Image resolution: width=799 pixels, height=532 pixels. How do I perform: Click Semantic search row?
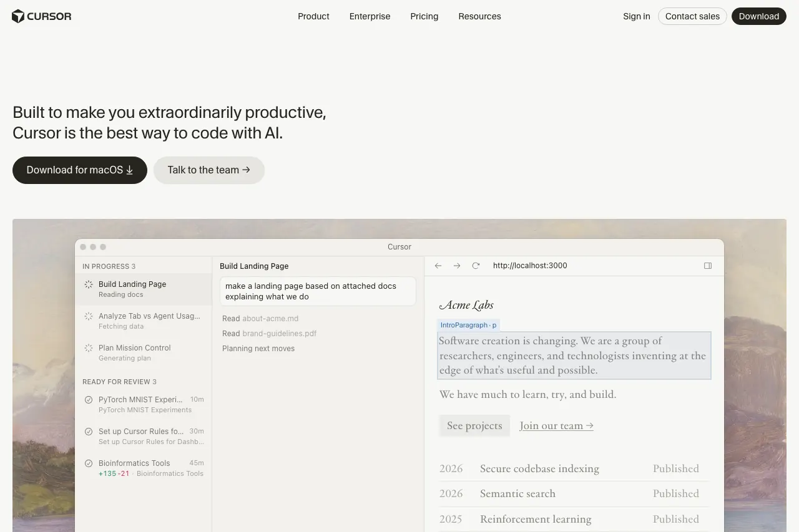point(574,493)
